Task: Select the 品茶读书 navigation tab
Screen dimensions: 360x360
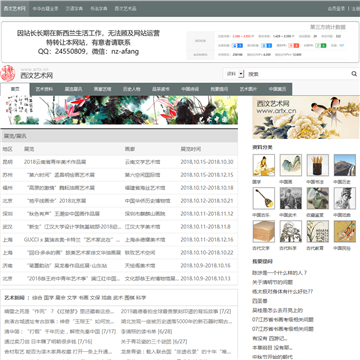Action: pyautogui.click(x=161, y=89)
